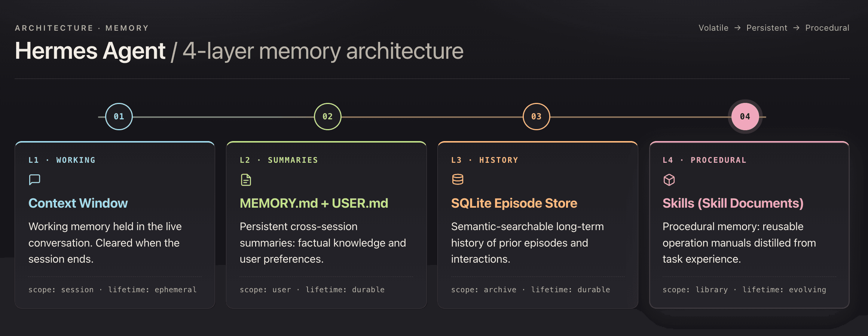Screen dimensions: 868x336
Task: Select the highlighted pink step 04 marker
Action: (x=745, y=117)
